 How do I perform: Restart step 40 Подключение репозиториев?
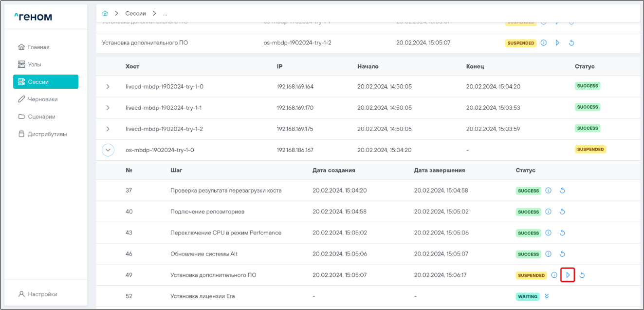click(562, 212)
